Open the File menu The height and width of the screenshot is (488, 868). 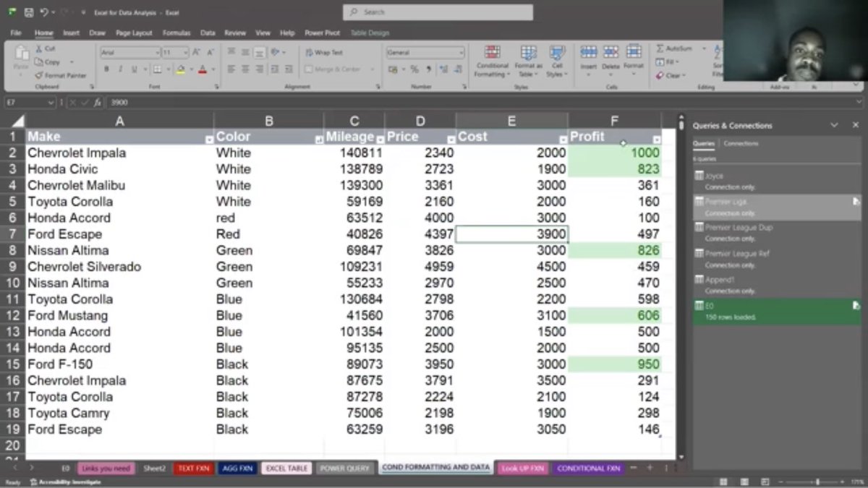16,33
